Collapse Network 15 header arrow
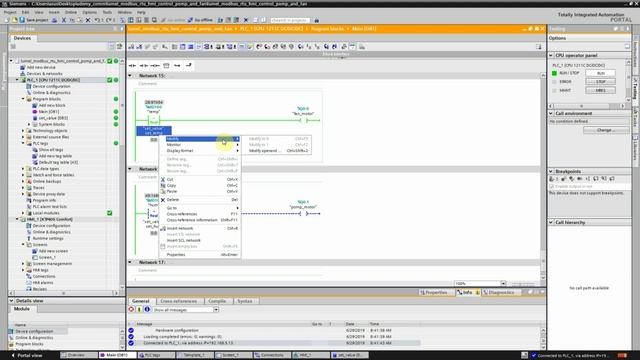Viewport: 640px width, 360px height. click(x=130, y=76)
